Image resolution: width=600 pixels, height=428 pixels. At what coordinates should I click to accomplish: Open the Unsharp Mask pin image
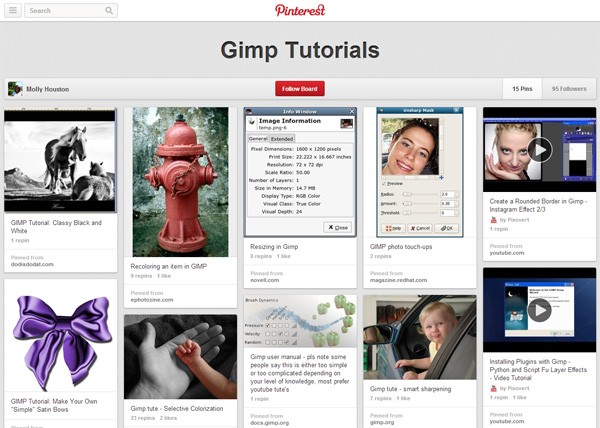[420, 172]
